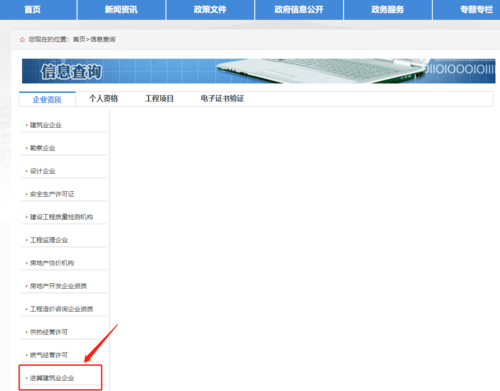Click the 专题专栏 navigation item
This screenshot has width=500, height=391.
coord(476,9)
